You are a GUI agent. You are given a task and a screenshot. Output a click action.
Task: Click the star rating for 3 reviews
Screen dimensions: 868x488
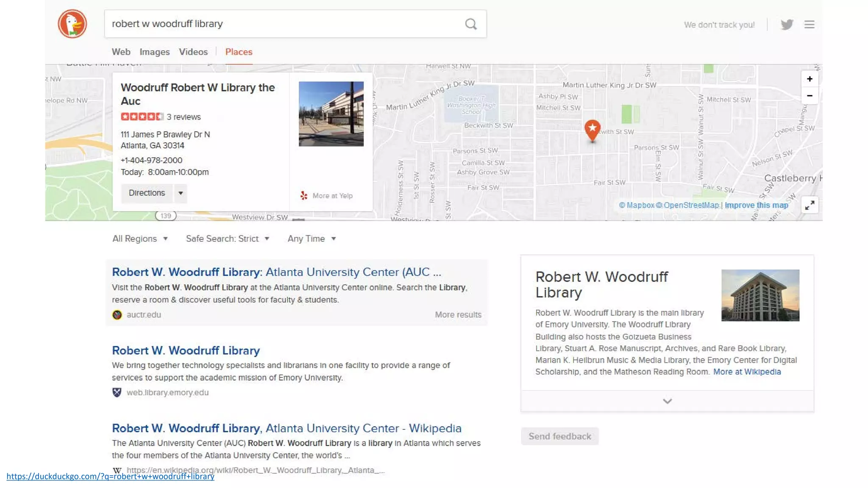[x=142, y=117]
